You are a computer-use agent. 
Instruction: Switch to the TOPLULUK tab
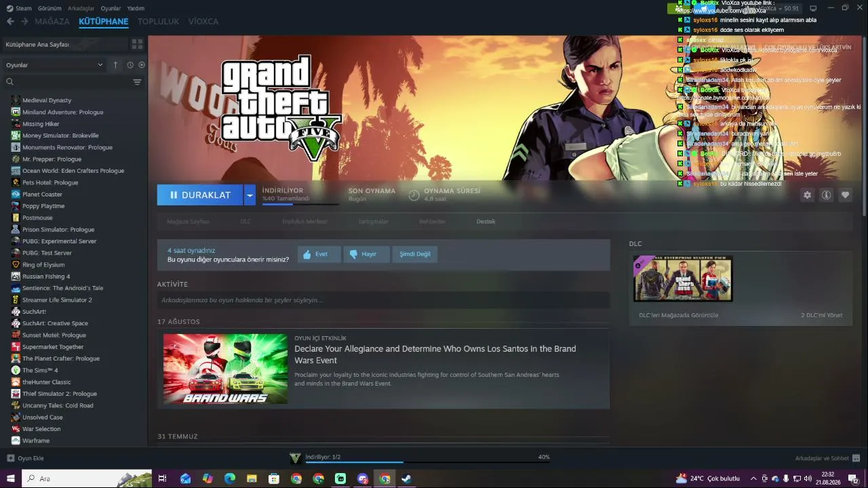[159, 22]
